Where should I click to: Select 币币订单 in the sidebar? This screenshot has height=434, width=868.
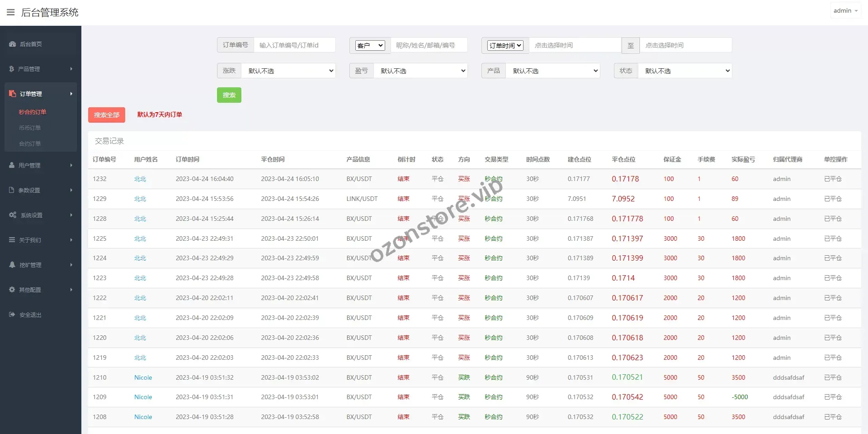coord(30,128)
